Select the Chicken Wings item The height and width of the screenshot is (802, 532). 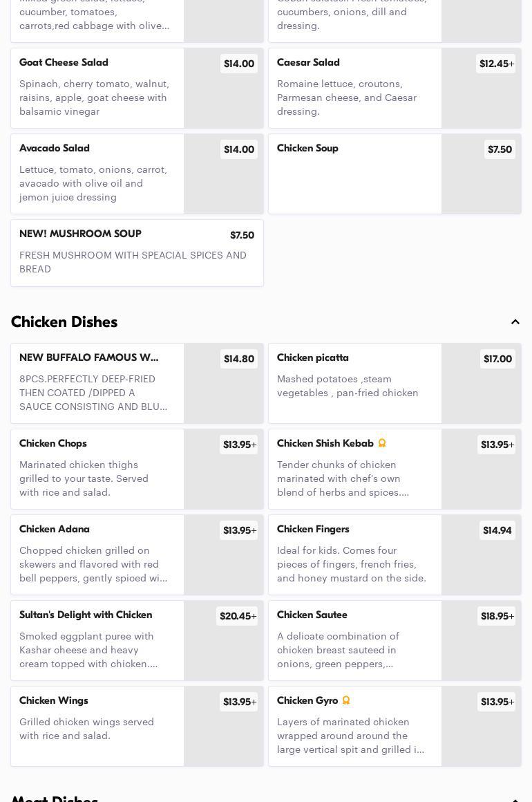(x=97, y=726)
